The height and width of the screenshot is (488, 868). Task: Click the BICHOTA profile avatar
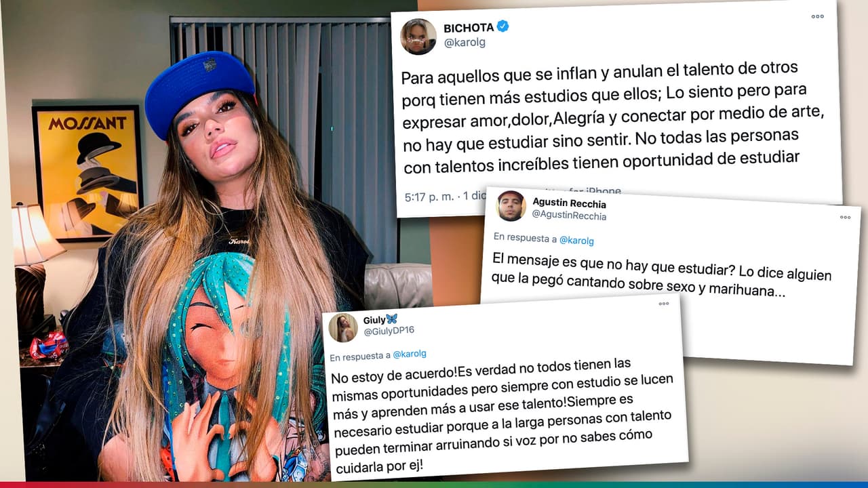pyautogui.click(x=418, y=37)
